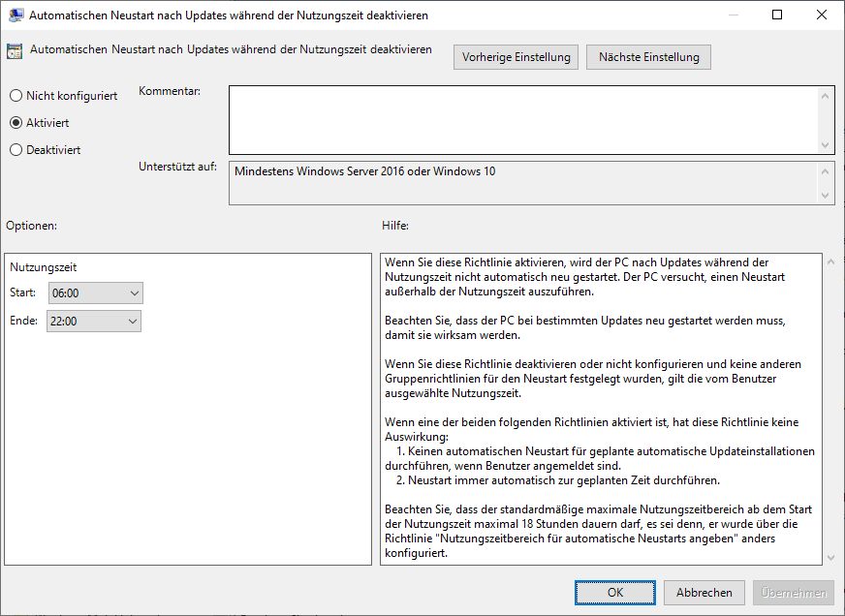Screen dimensions: 845x616
Task: Click text 'Mindestens Windows Server 2016 oder Windows 10'
Action: [x=364, y=171]
